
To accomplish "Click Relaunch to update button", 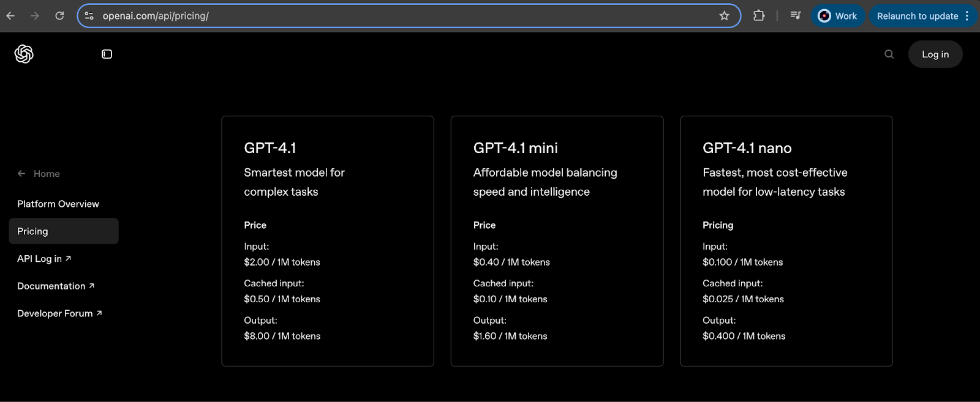I will pyautogui.click(x=918, y=16).
